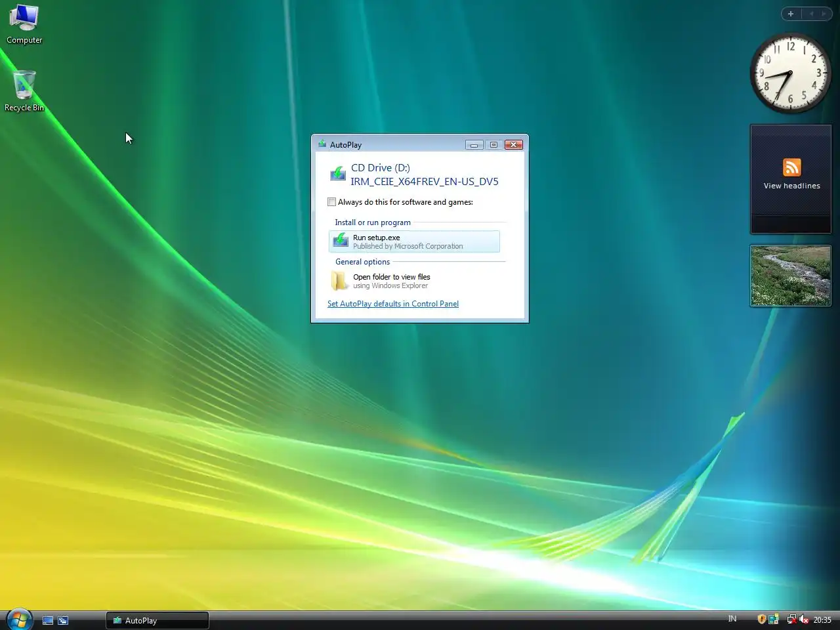Click the muted volume tray icon
840x630 pixels.
coord(803,619)
